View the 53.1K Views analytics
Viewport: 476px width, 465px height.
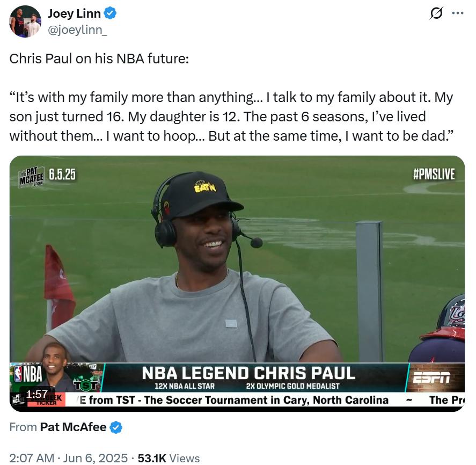pyautogui.click(x=169, y=458)
